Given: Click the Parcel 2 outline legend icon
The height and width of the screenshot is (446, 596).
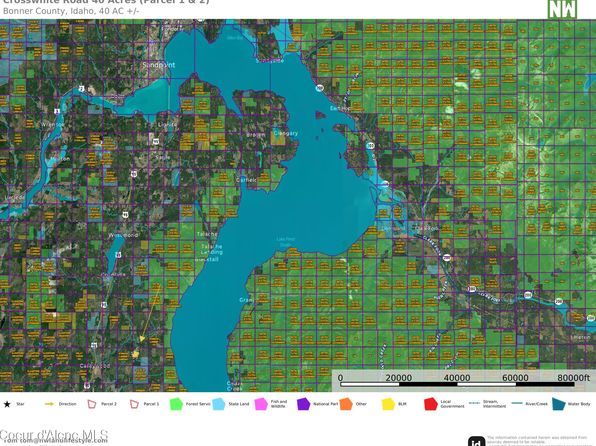Looking at the screenshot, I should (92, 404).
